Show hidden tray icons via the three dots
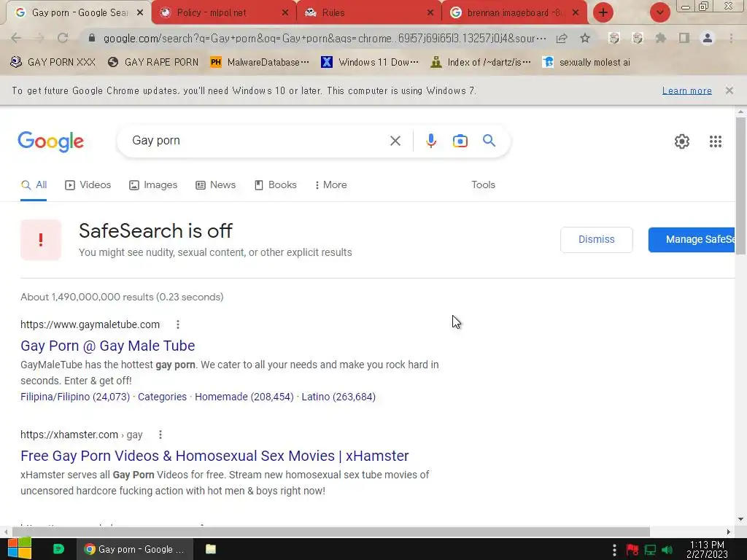This screenshot has height=560, width=747. 614,550
